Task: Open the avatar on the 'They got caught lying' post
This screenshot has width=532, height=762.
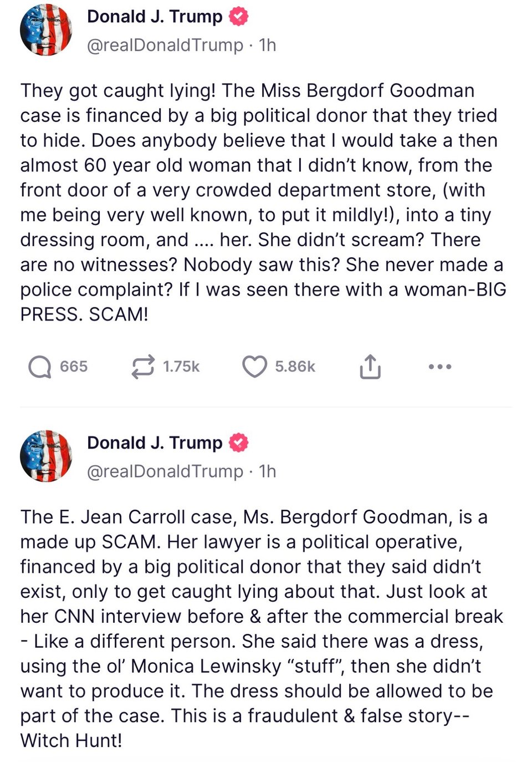Action: [x=46, y=31]
